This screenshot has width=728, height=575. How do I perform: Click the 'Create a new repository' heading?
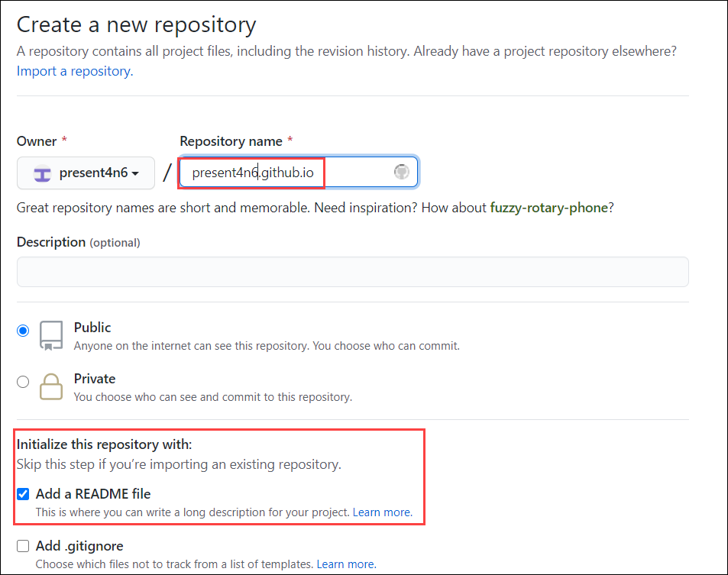[x=137, y=25]
